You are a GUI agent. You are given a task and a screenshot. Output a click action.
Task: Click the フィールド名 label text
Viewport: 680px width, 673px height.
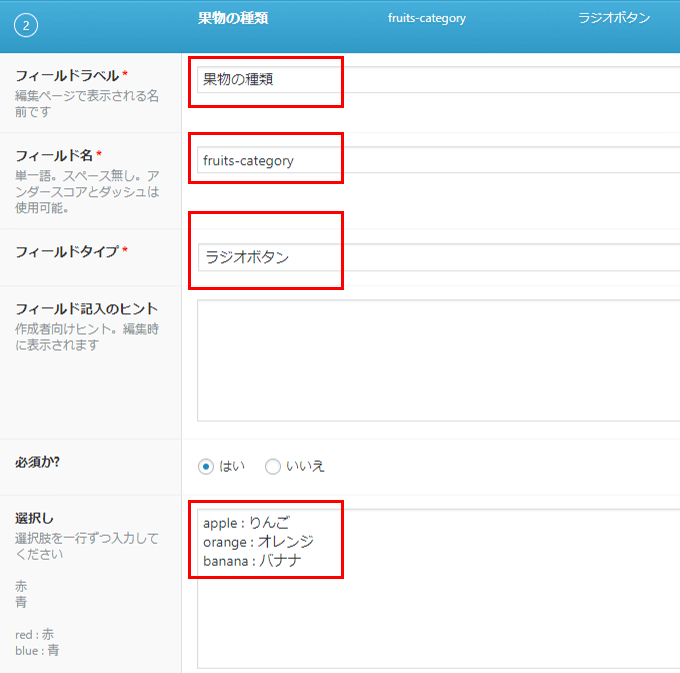pyautogui.click(x=54, y=155)
